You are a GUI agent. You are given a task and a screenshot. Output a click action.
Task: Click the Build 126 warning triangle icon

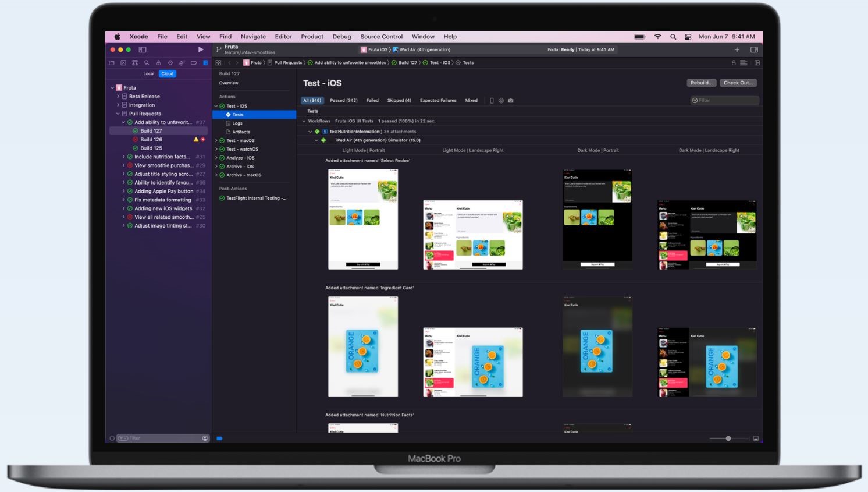tap(196, 139)
